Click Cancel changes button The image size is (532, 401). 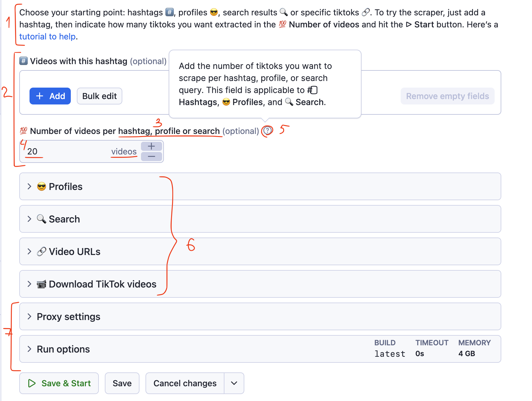pyautogui.click(x=185, y=383)
